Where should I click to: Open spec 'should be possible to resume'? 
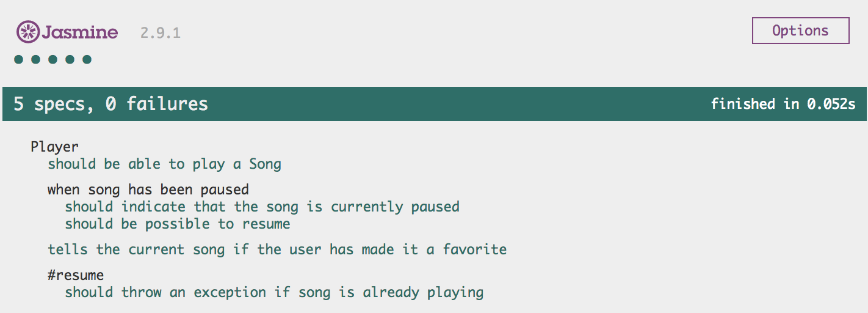[x=178, y=224]
